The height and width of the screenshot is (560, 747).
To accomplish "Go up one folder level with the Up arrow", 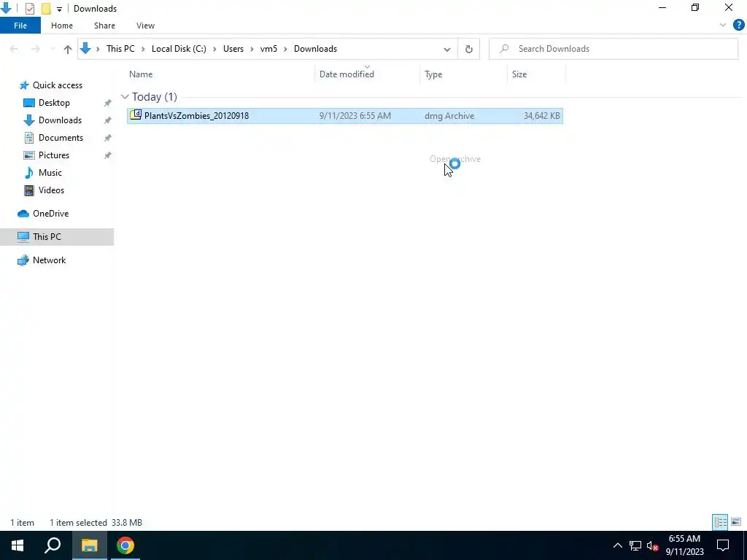I will pos(68,49).
